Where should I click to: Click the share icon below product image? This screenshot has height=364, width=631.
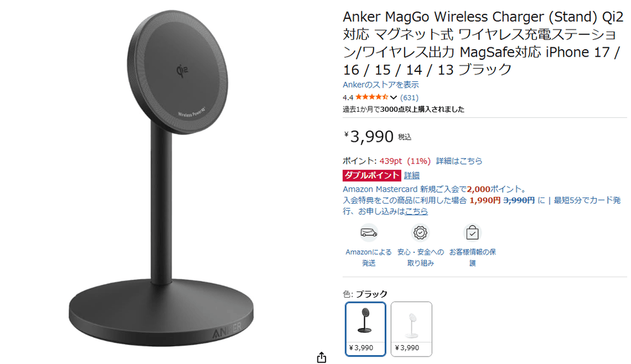321,357
